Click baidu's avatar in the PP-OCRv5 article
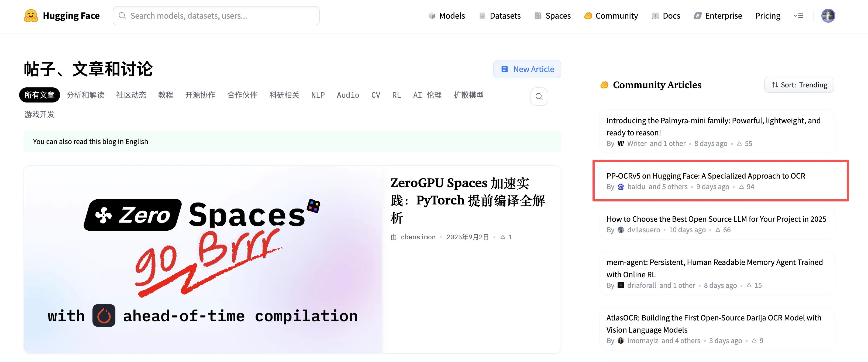Image resolution: width=868 pixels, height=362 pixels. click(620, 187)
